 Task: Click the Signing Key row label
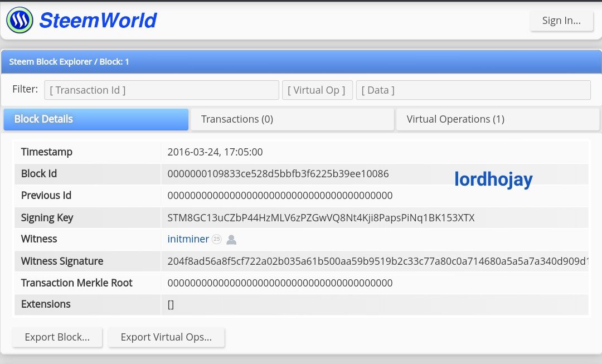coord(47,218)
